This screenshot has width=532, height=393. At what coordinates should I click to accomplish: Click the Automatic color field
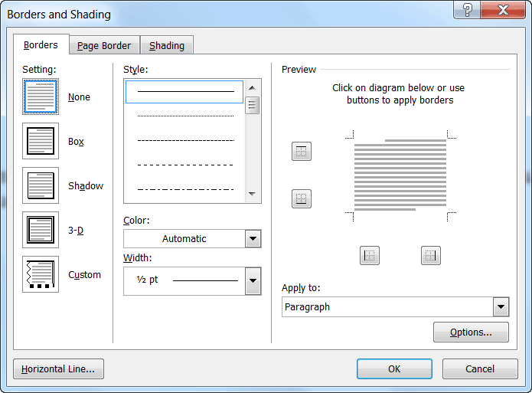[x=184, y=239]
